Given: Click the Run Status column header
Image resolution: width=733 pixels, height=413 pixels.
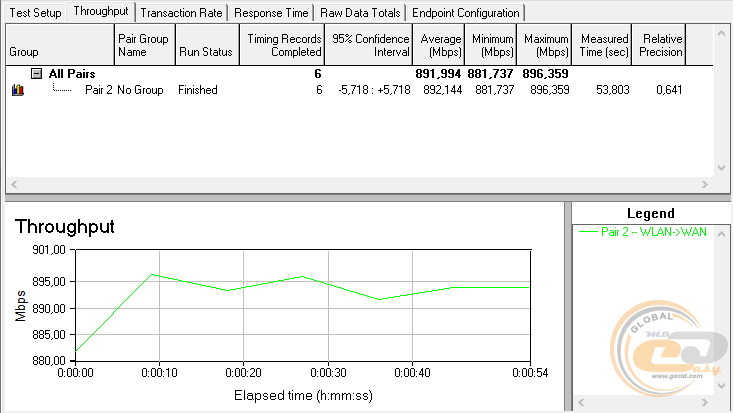Looking at the screenshot, I should coord(207,45).
